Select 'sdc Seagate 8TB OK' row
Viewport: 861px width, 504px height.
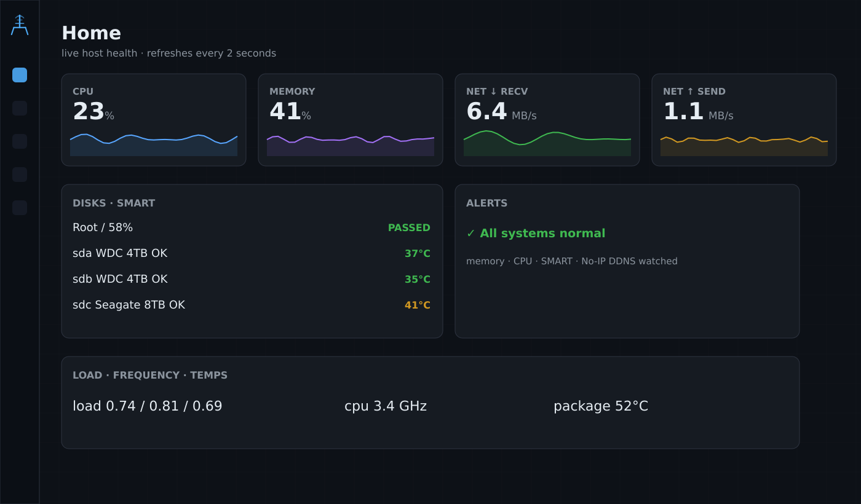[x=252, y=305]
